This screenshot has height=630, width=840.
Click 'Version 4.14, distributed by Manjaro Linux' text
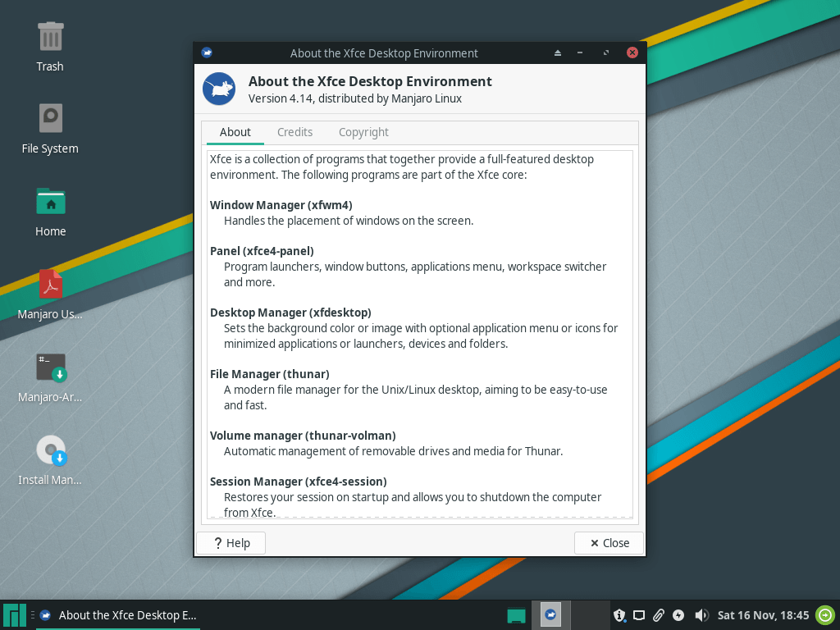354,98
